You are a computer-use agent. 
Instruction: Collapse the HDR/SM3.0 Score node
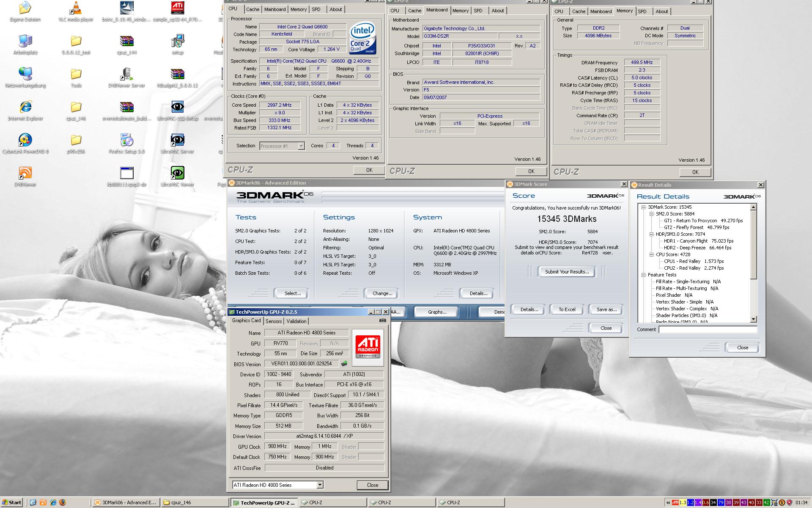pyautogui.click(x=652, y=234)
